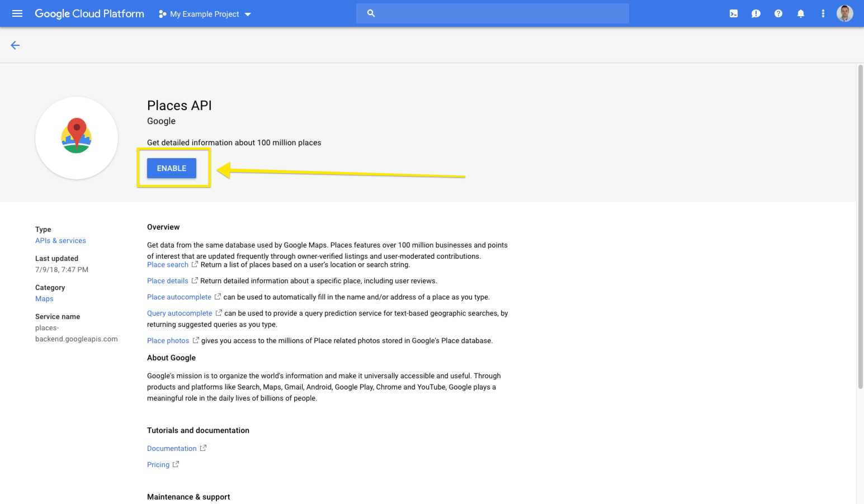Viewport: 864px width, 504px height.
Task: Open the Documentation link
Action: click(x=172, y=449)
